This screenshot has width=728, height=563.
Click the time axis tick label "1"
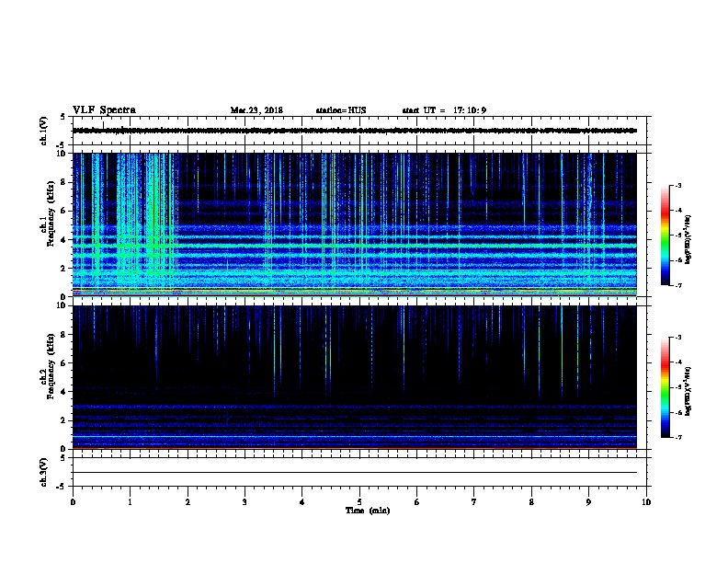click(x=130, y=502)
